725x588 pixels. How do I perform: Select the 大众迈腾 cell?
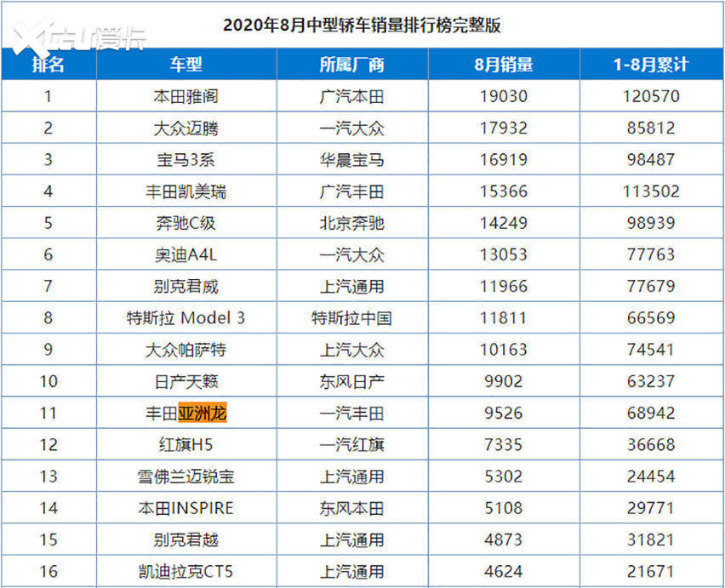click(186, 128)
